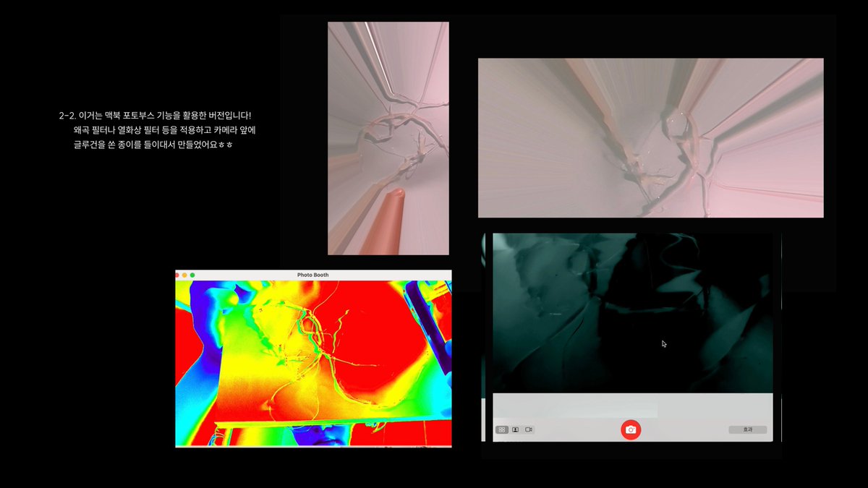Image resolution: width=868 pixels, height=488 pixels.
Task: Select the four-up photo mode icon
Action: (501, 429)
